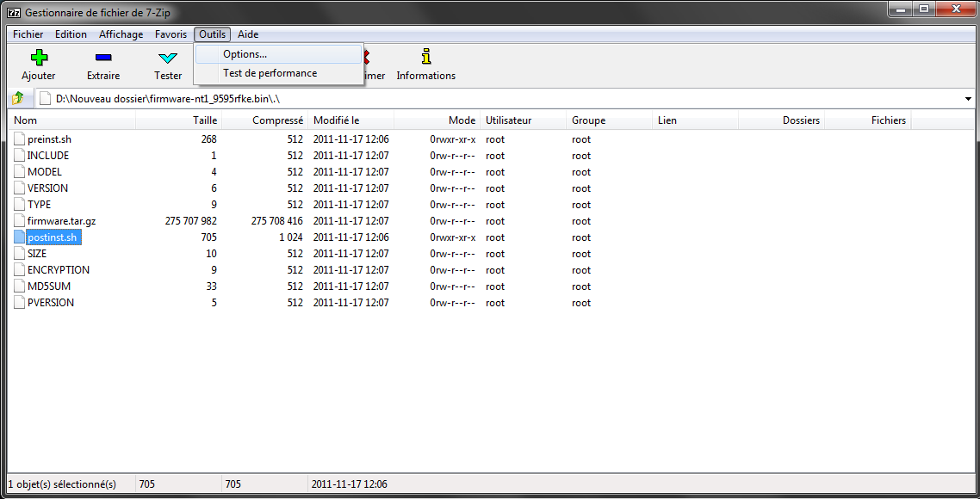This screenshot has height=499, width=980.
Task: Click the SIZE file icon
Action: [x=19, y=254]
